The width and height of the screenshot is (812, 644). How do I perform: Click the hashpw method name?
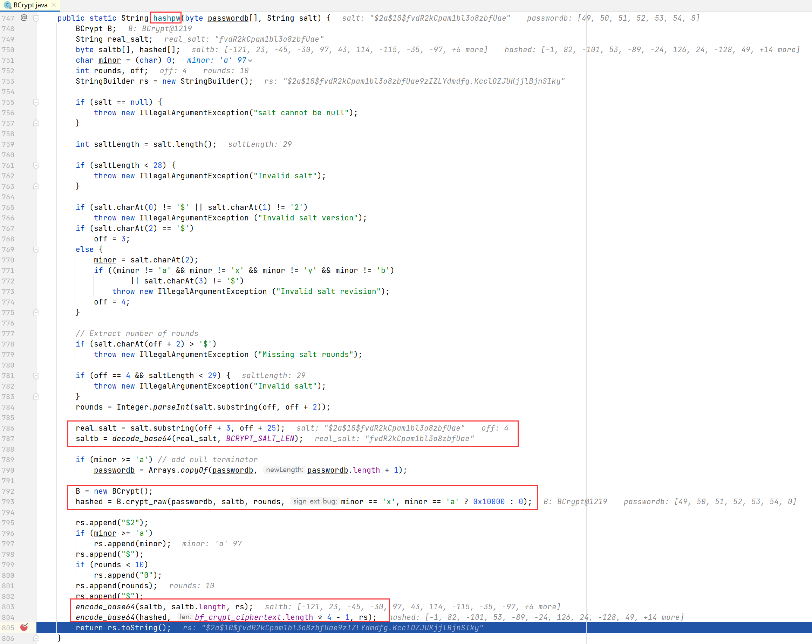[x=166, y=18]
